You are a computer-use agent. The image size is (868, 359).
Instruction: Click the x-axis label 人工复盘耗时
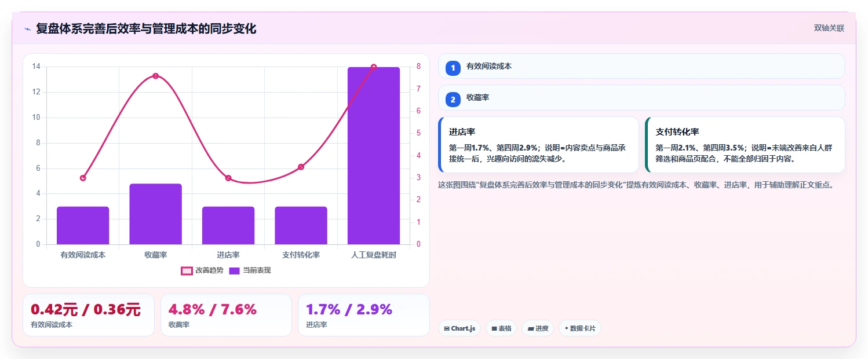374,255
